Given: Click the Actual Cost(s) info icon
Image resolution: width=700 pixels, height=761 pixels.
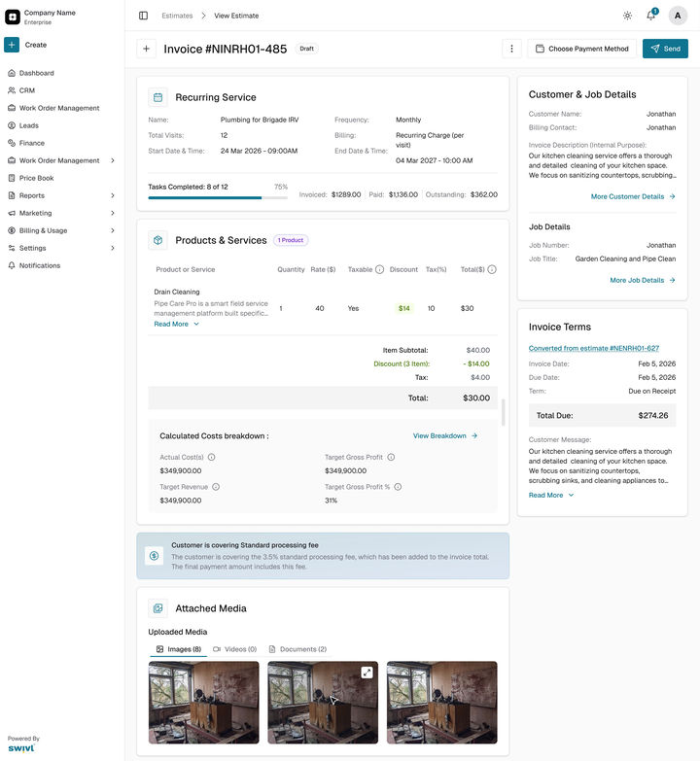Looking at the screenshot, I should click(x=212, y=457).
